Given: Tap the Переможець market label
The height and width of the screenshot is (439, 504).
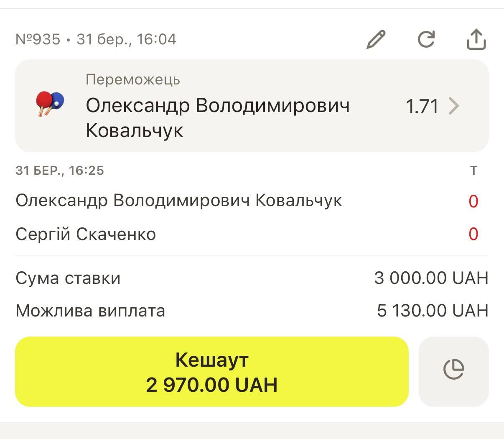Looking at the screenshot, I should pyautogui.click(x=133, y=79).
